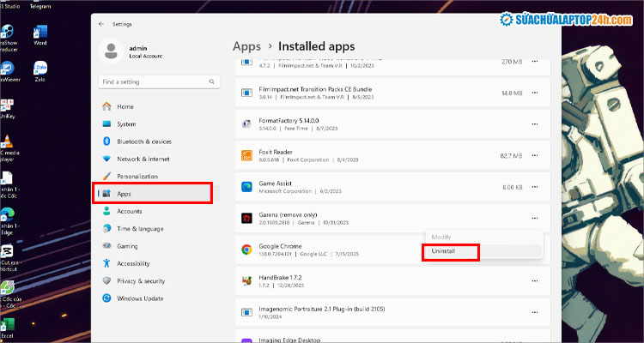Open the Windows Update section

tap(142, 298)
